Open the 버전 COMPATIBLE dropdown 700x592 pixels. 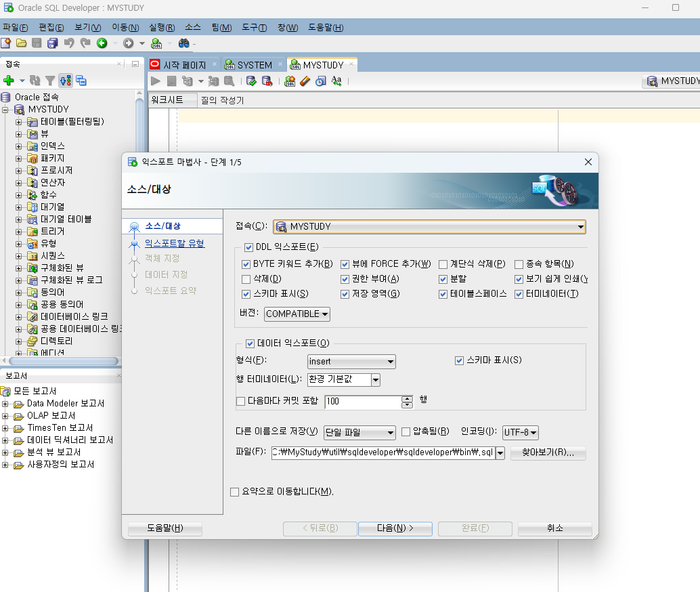click(297, 314)
